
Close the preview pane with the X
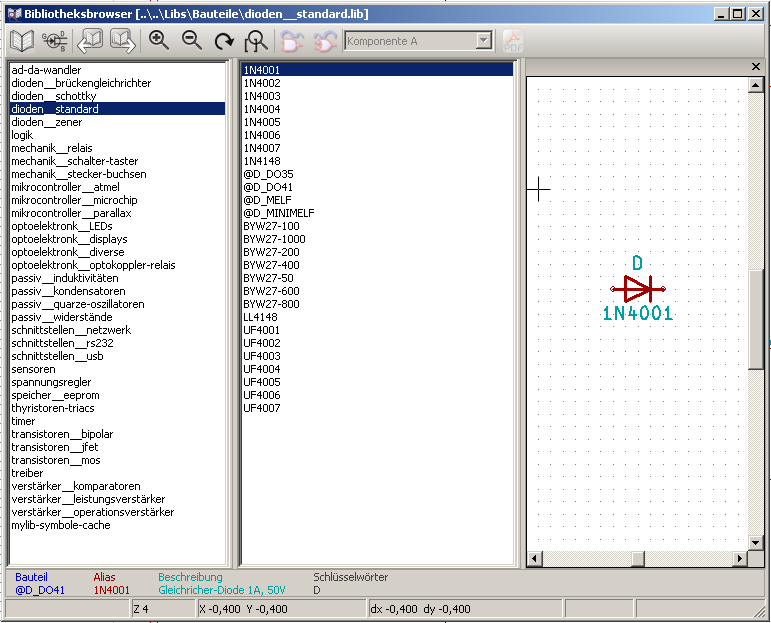click(756, 66)
